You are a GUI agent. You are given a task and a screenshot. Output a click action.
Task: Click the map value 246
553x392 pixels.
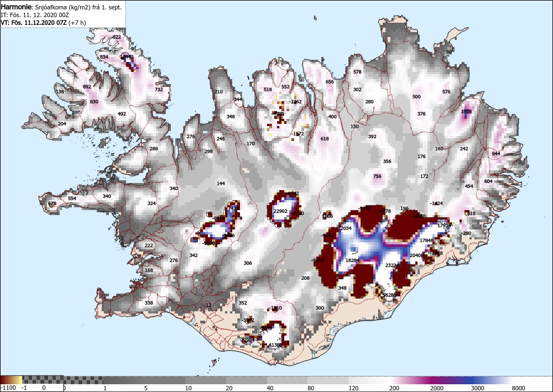[221, 139]
